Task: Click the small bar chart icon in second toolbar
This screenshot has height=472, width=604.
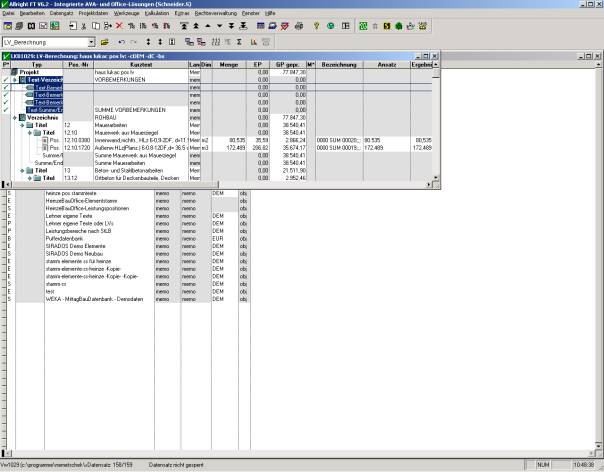Action: coord(253,42)
